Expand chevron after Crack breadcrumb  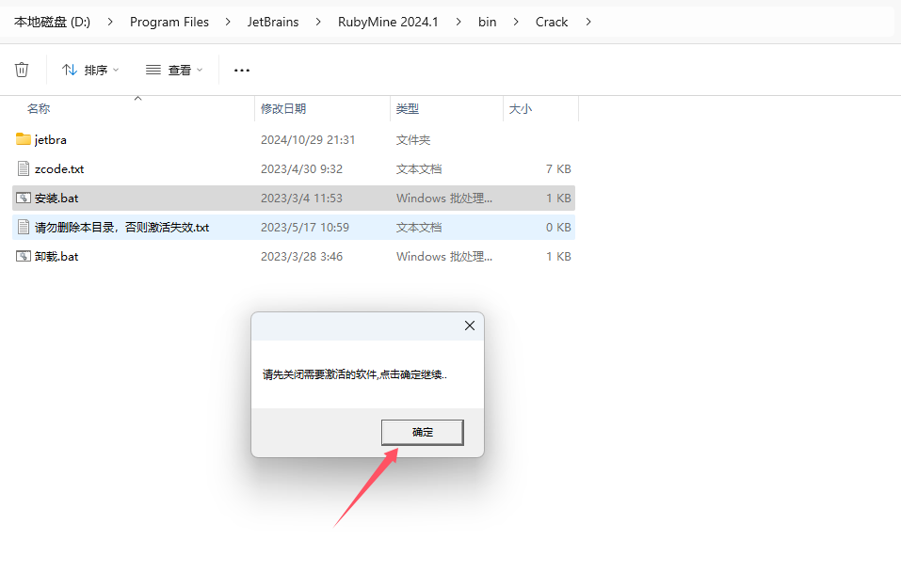(x=587, y=22)
